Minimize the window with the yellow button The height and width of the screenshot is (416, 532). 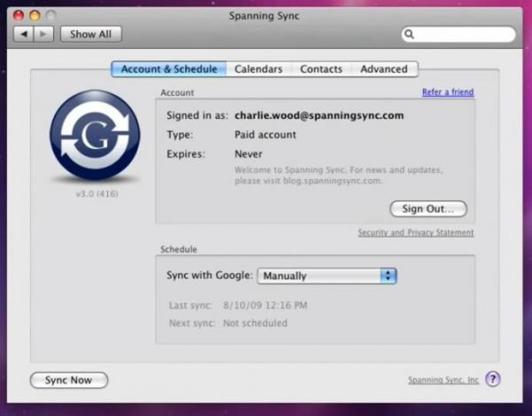(x=35, y=15)
